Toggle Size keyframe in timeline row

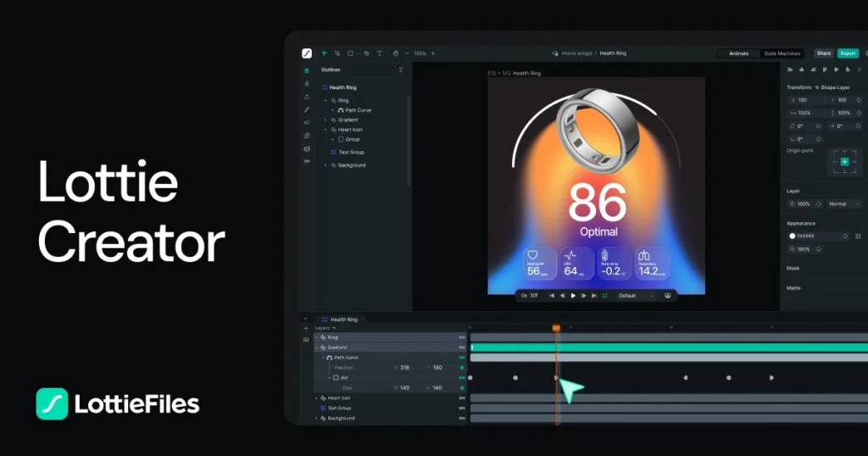point(462,388)
